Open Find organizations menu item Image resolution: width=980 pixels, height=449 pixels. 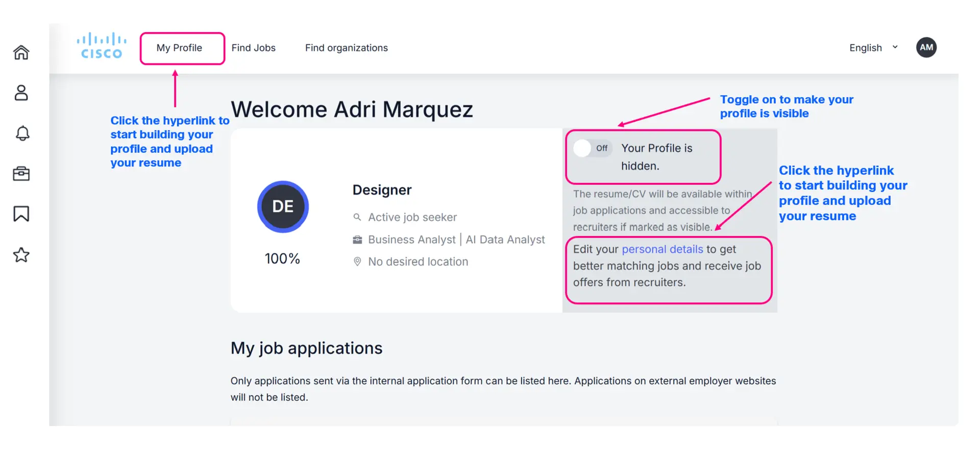346,48
